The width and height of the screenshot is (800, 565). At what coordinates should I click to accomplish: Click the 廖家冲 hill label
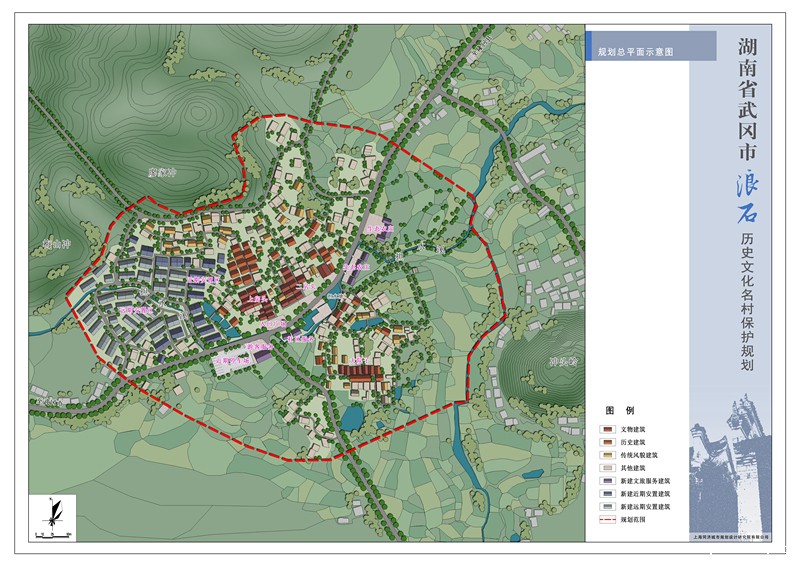(x=161, y=173)
